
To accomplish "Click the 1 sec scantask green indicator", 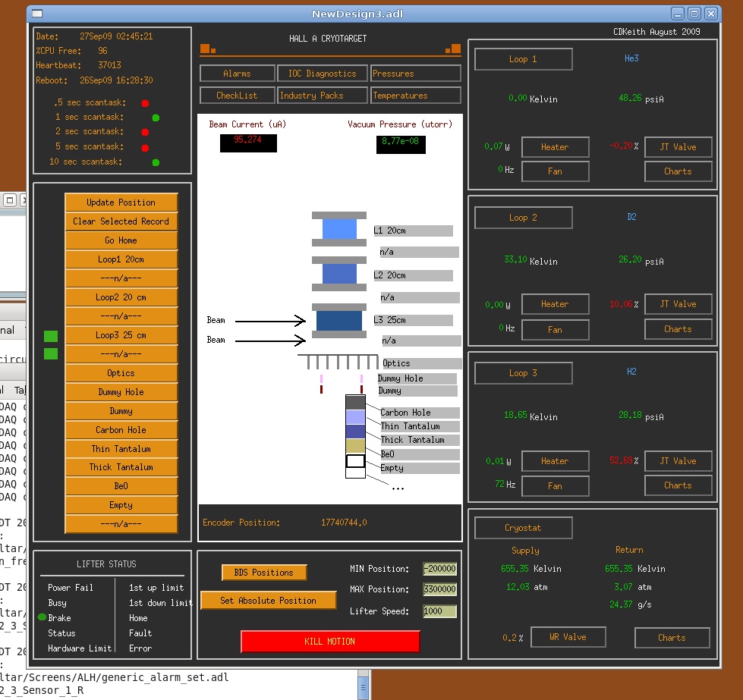I will pyautogui.click(x=156, y=118).
